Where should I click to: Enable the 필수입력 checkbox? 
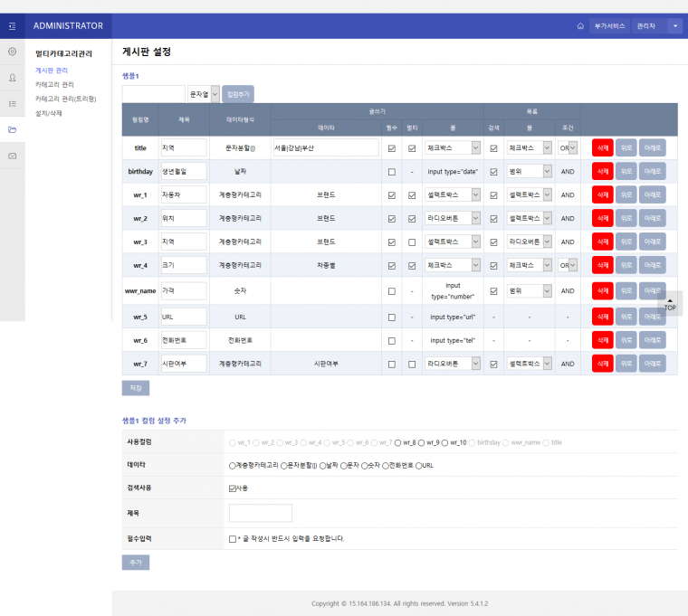tap(233, 538)
